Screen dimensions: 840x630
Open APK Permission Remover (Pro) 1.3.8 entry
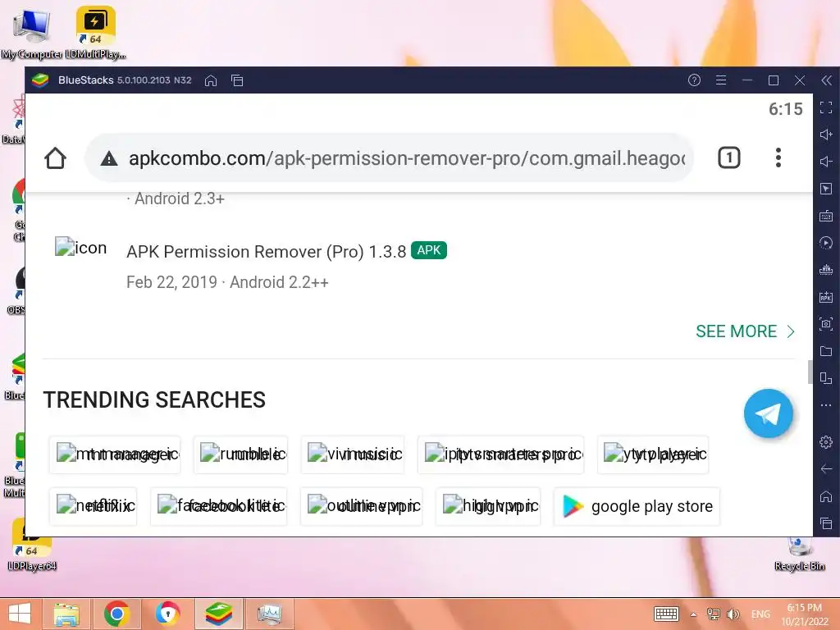tap(267, 252)
